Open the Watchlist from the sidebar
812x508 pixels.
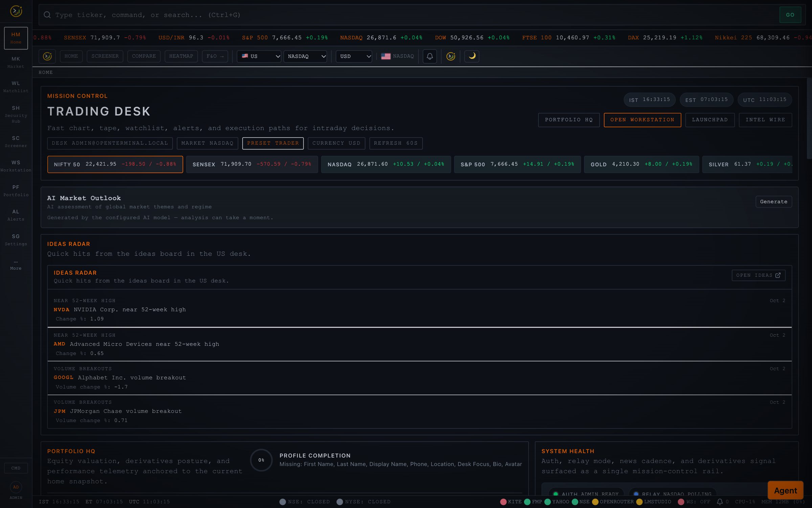point(16,87)
